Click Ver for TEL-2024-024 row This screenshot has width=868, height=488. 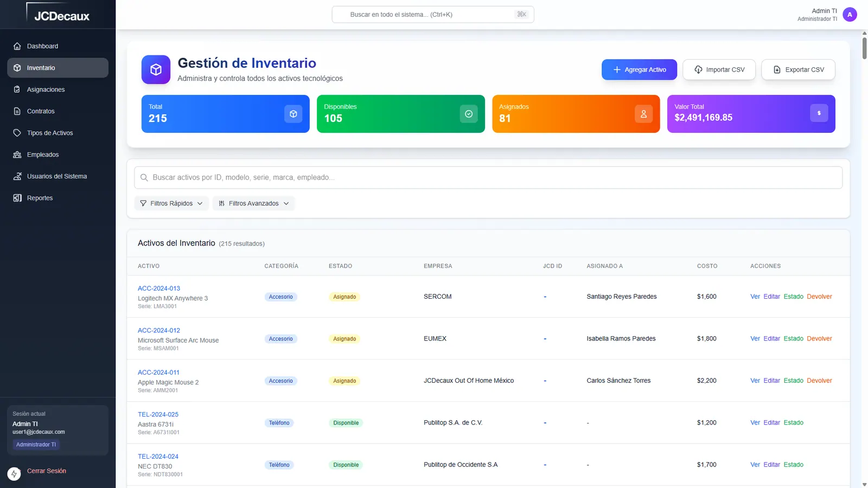tap(755, 465)
